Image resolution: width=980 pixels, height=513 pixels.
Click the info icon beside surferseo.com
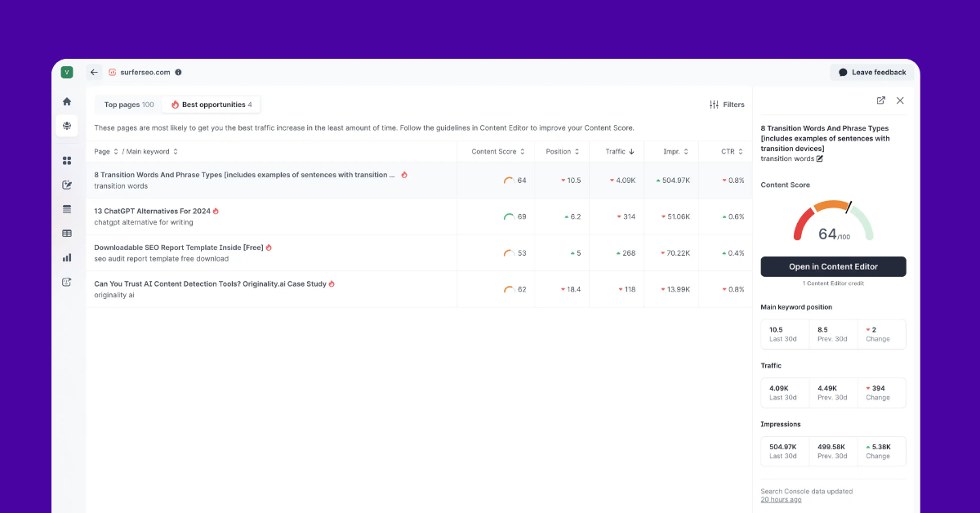point(178,72)
